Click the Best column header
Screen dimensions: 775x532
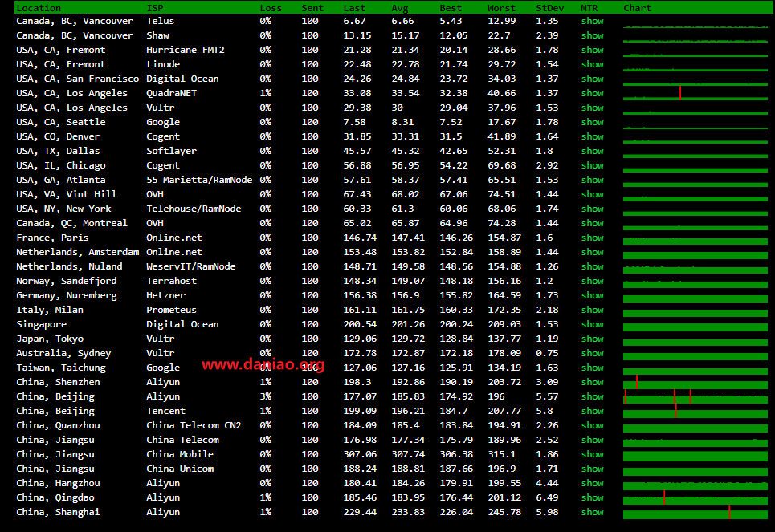point(451,8)
